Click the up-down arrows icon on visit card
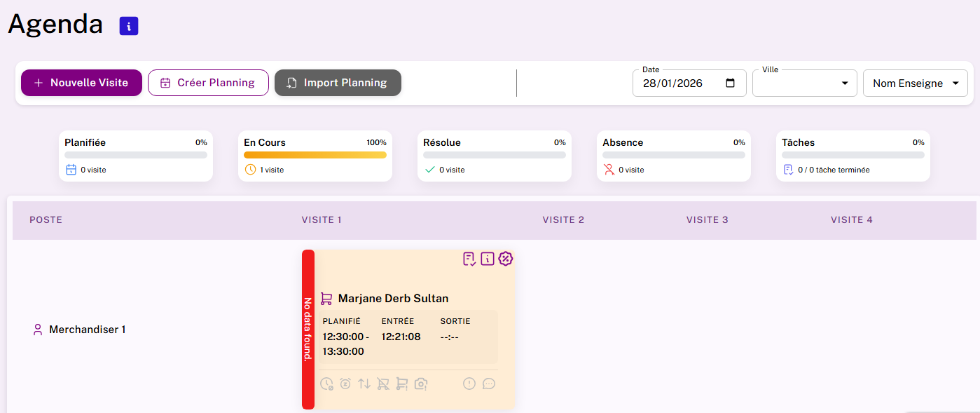 [364, 384]
